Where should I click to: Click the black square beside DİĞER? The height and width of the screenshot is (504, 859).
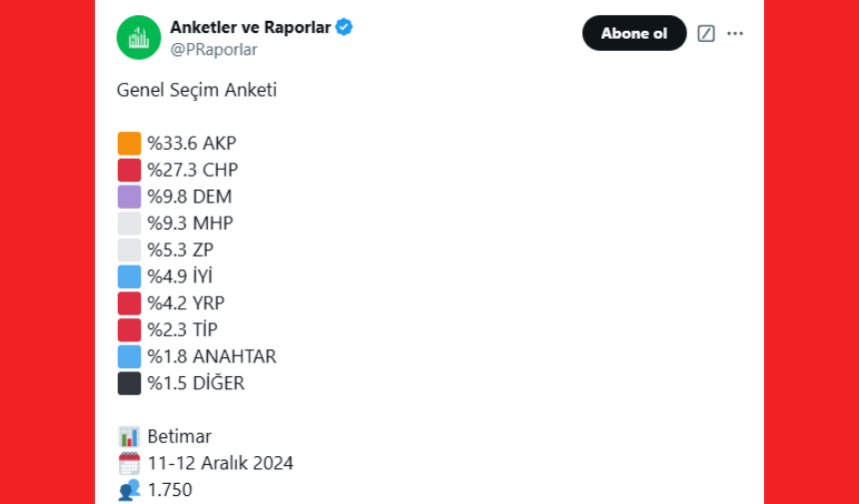click(129, 383)
